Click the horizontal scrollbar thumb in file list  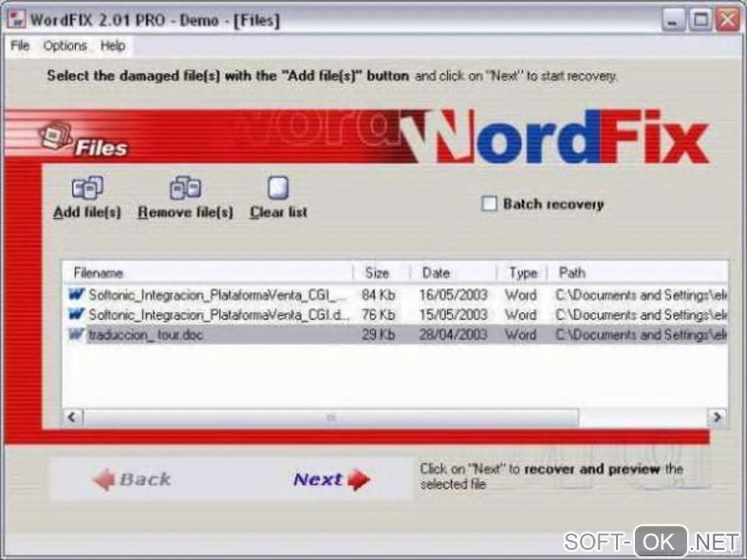pos(331,417)
